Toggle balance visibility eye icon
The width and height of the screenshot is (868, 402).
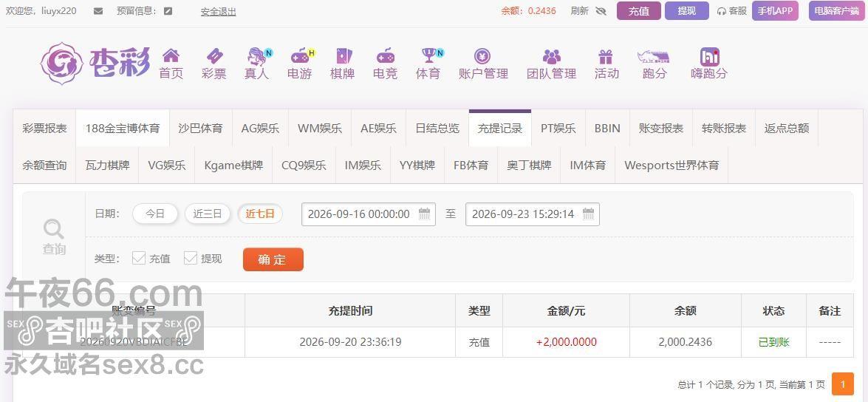[601, 11]
